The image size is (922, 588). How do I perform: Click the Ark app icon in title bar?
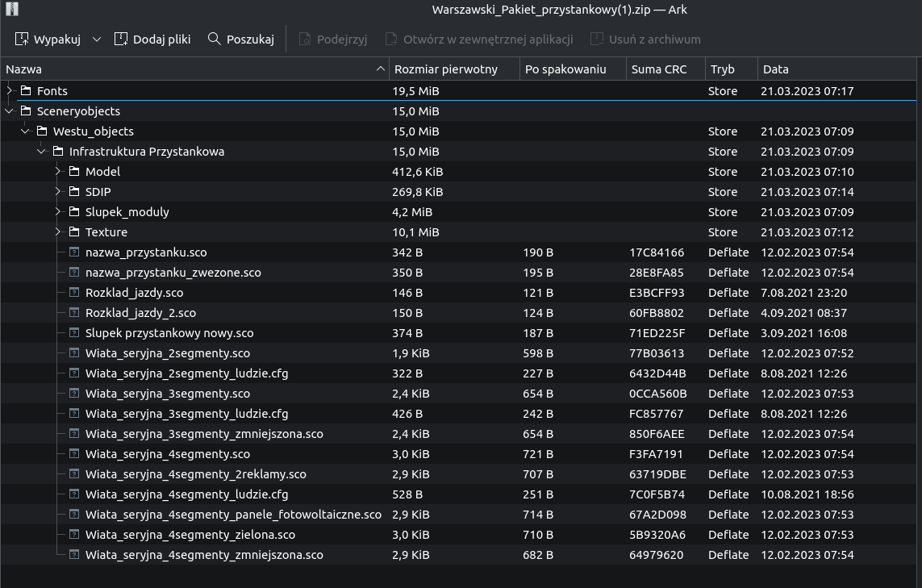12,9
